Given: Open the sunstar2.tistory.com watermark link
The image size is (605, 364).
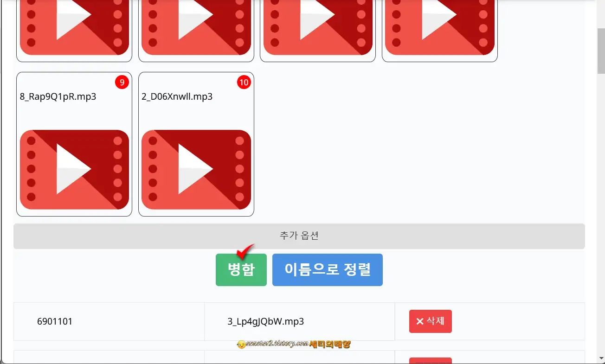Looking at the screenshot, I should pos(277,344).
